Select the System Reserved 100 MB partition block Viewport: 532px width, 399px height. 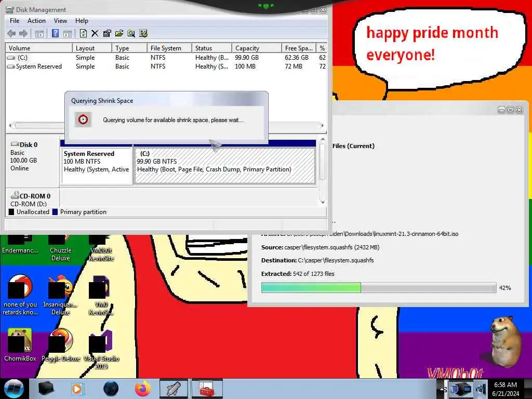pyautogui.click(x=97, y=166)
